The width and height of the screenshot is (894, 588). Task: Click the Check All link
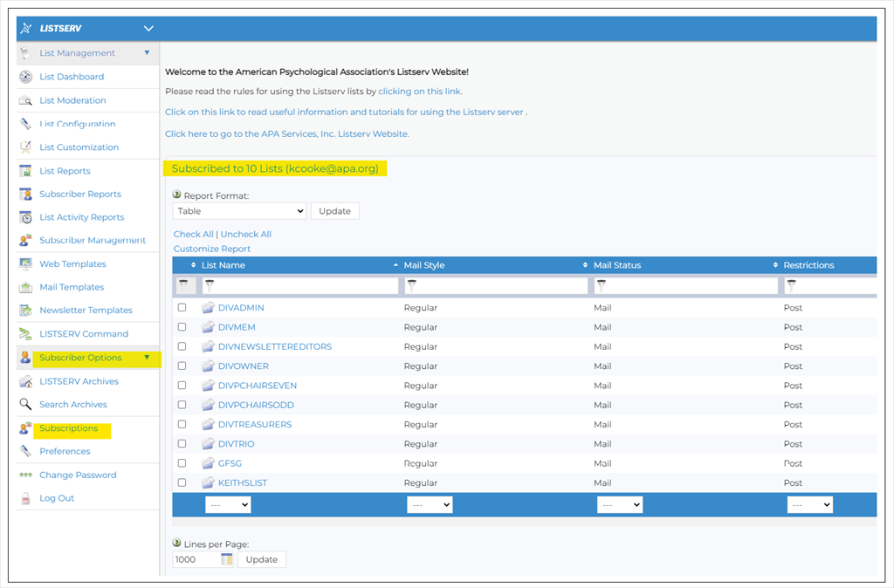(x=193, y=234)
